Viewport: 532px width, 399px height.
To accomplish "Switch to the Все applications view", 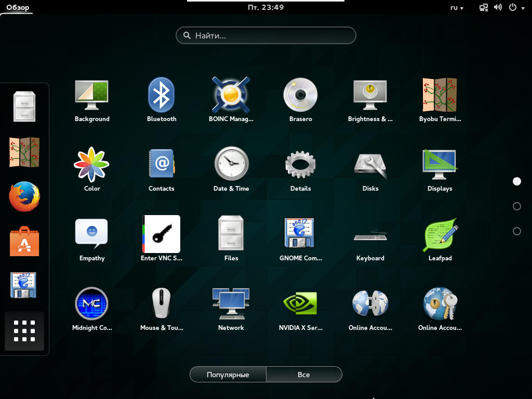I will (304, 375).
